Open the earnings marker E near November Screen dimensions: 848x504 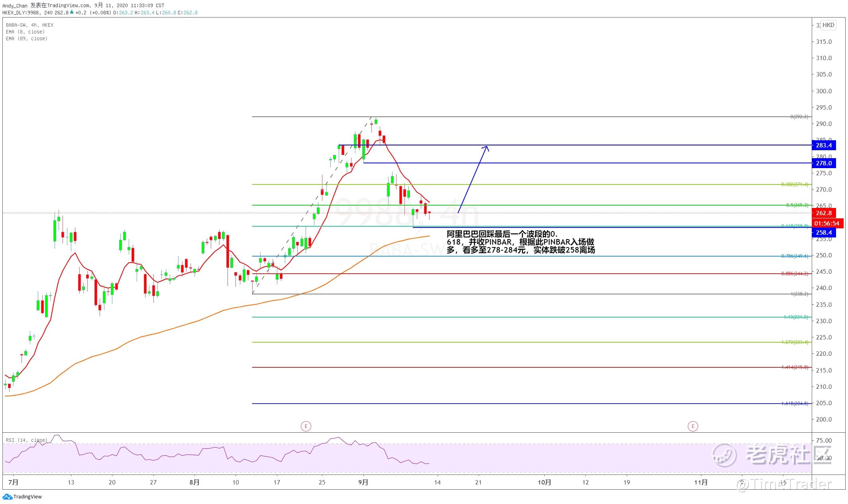click(693, 426)
